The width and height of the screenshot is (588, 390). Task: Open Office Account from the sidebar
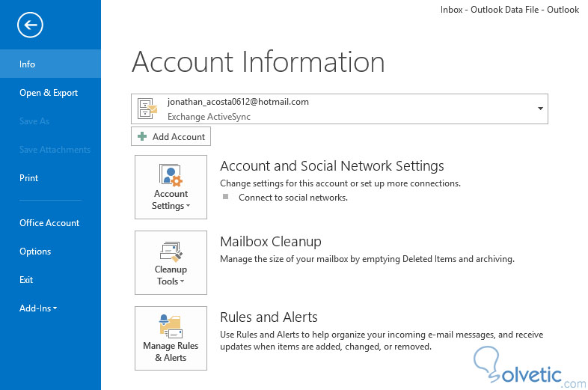click(49, 223)
